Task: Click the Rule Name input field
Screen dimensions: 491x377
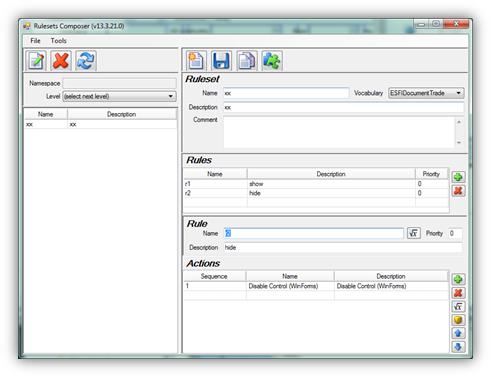Action: 313,233
